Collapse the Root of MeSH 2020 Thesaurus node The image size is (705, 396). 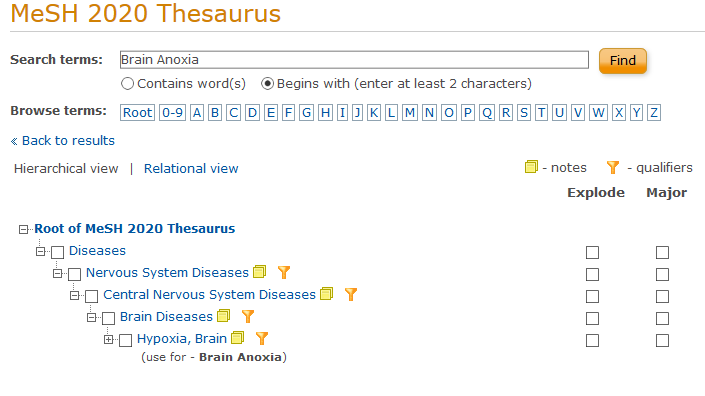tap(23, 229)
